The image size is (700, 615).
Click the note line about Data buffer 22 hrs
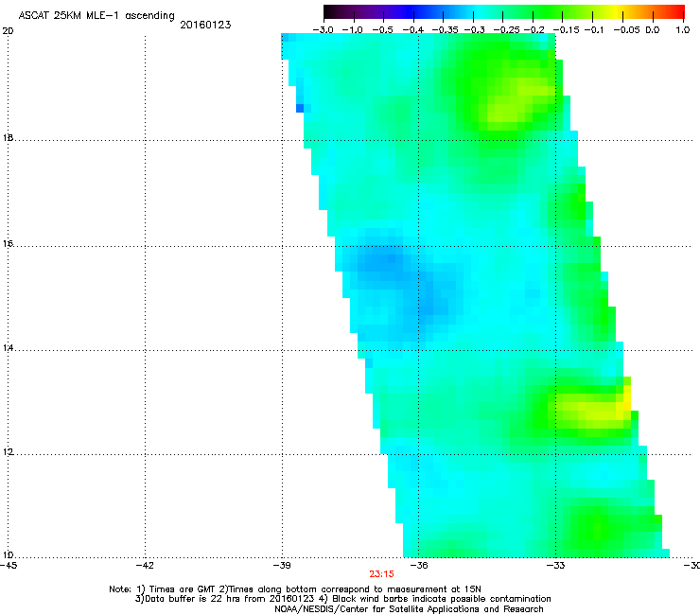342,599
